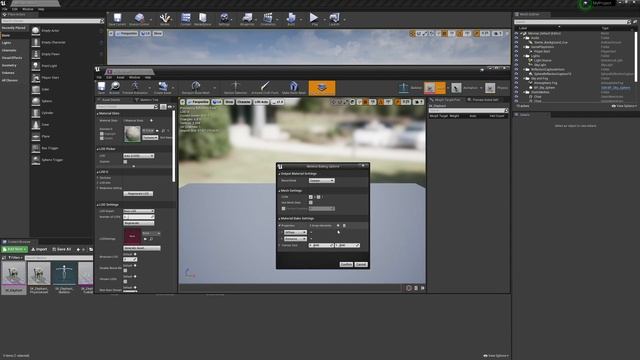
Task: Collapse Mesh Settings section in dialog
Action: click(280, 191)
